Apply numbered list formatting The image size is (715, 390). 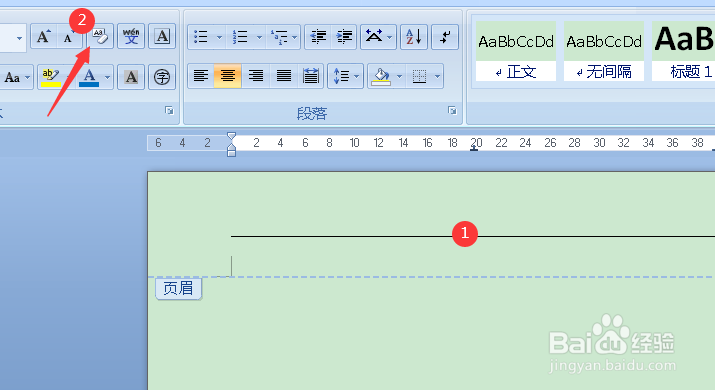(240, 36)
